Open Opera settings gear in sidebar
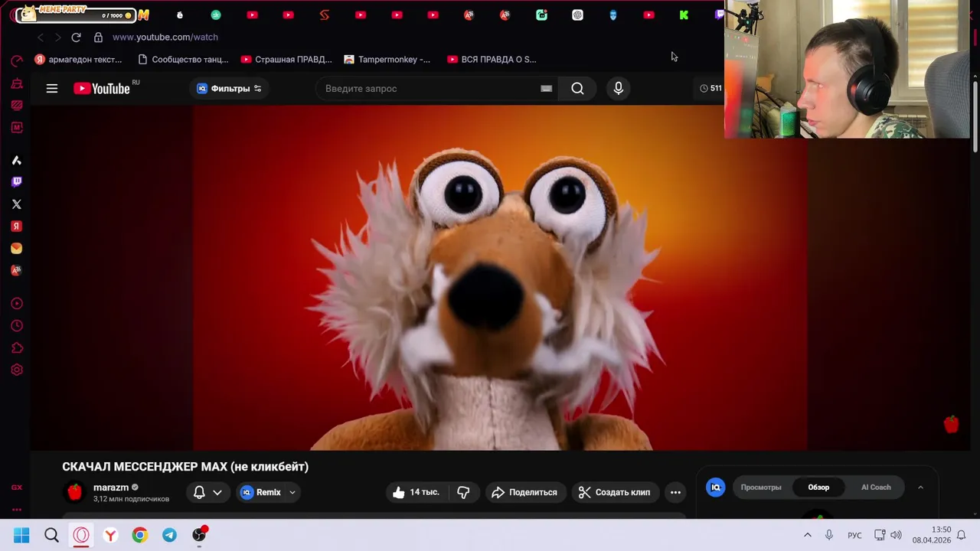This screenshot has width=980, height=551. tap(17, 370)
